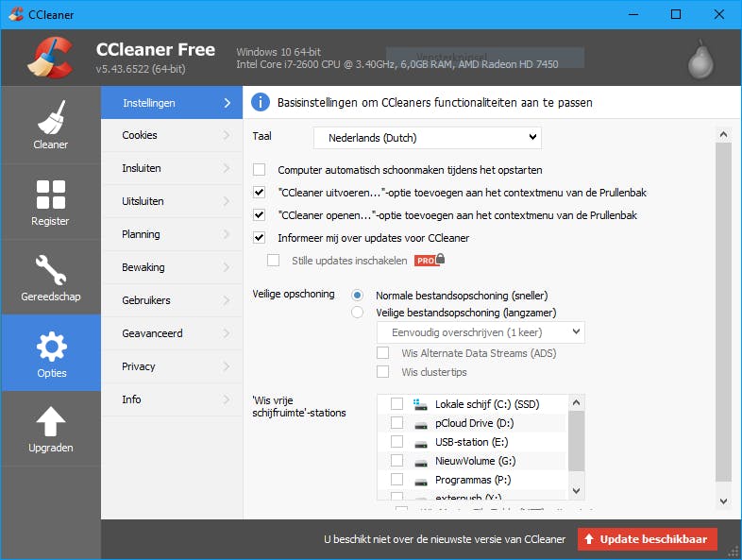Open the Planning options tab
Screen dimensions: 742x560
point(172,234)
